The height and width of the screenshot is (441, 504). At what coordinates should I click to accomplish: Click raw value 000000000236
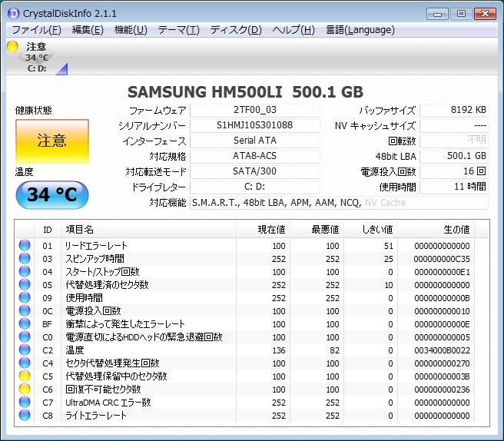pos(442,390)
